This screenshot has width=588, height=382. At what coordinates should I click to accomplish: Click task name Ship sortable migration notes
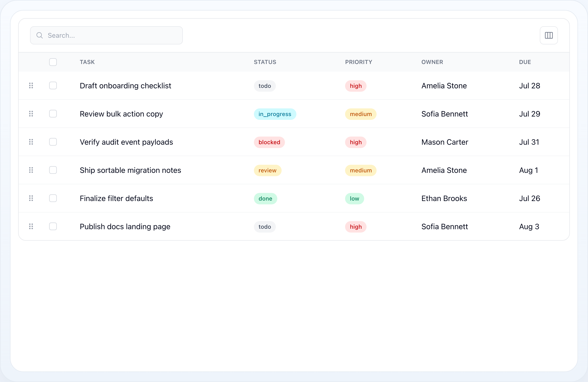130,170
